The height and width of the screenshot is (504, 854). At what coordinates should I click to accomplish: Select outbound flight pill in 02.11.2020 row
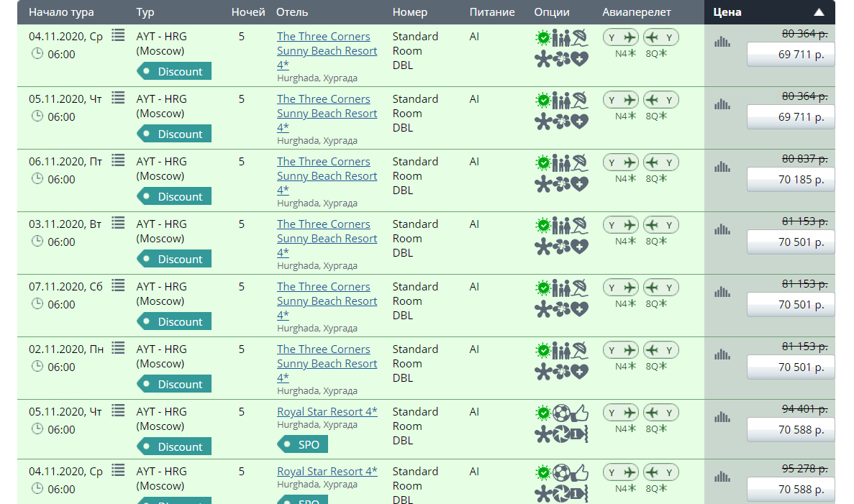pyautogui.click(x=620, y=350)
